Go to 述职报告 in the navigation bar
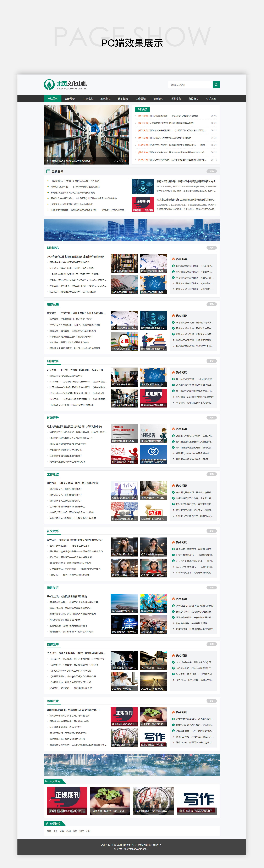Screen dimensions: 264x868 coord(123,99)
